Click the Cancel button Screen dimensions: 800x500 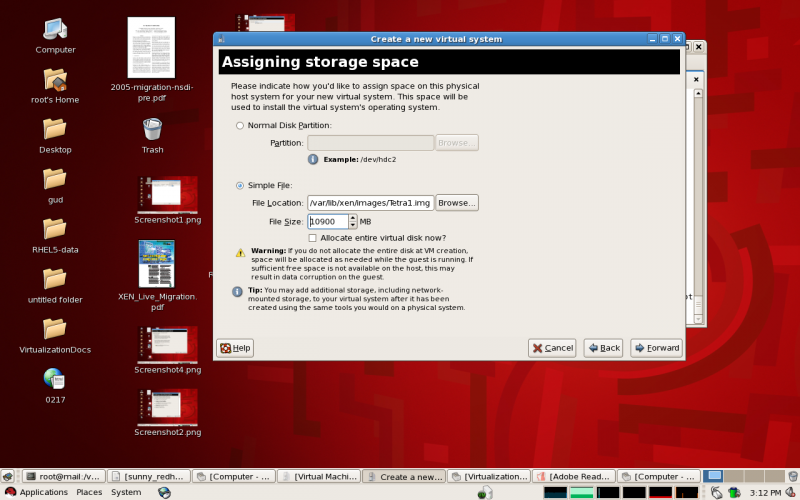pyautogui.click(x=552, y=348)
